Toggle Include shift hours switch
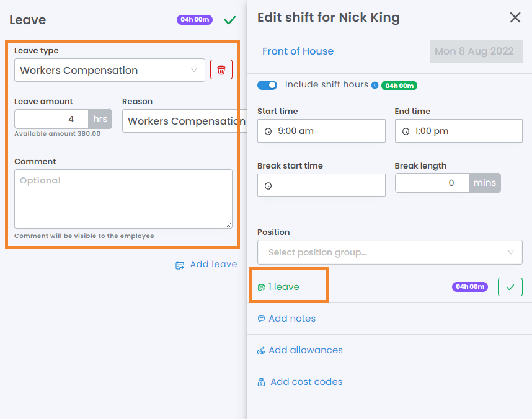Viewport: 532px width, 419px height. (x=267, y=85)
